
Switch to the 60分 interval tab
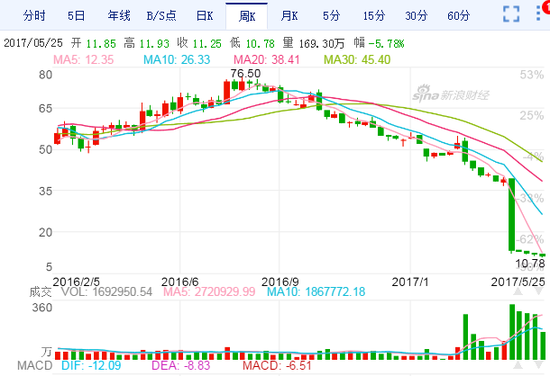458,16
